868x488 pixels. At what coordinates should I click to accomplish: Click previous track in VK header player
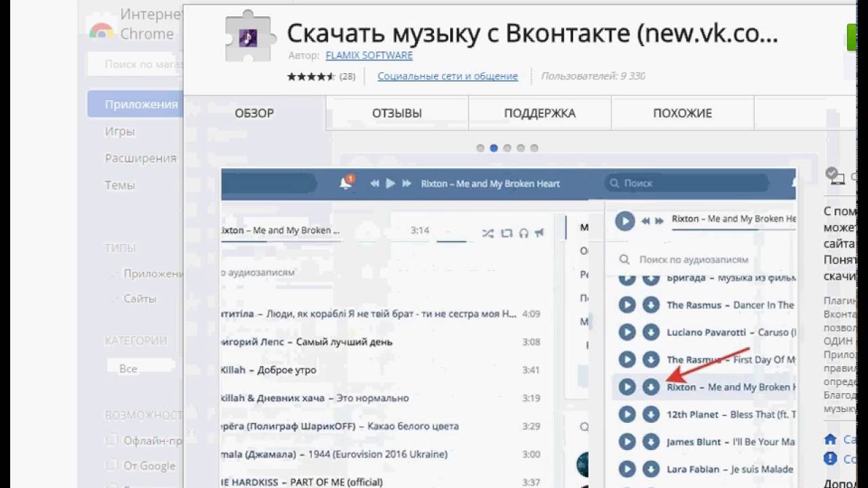(x=374, y=184)
